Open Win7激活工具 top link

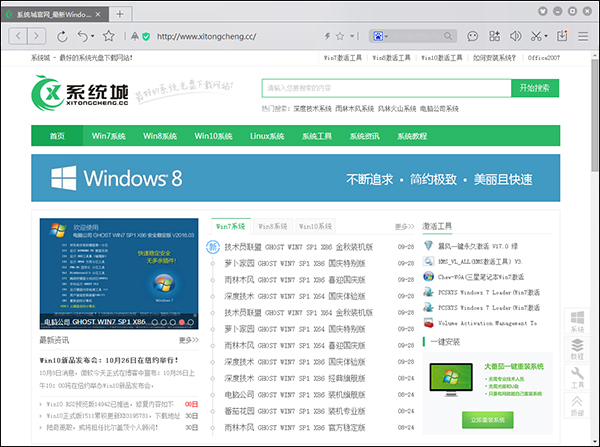(342, 58)
